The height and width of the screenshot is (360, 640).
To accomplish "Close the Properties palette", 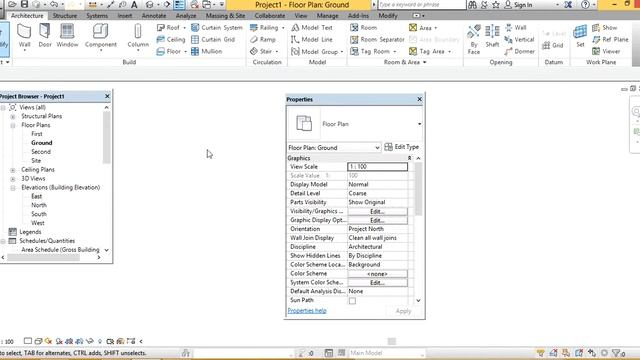I will [x=419, y=99].
